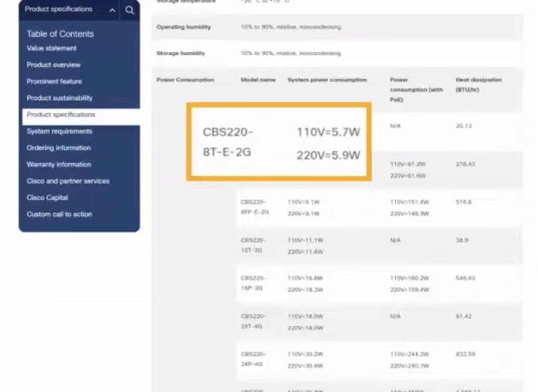Jump to Product overview section
538x392 pixels.
54,65
